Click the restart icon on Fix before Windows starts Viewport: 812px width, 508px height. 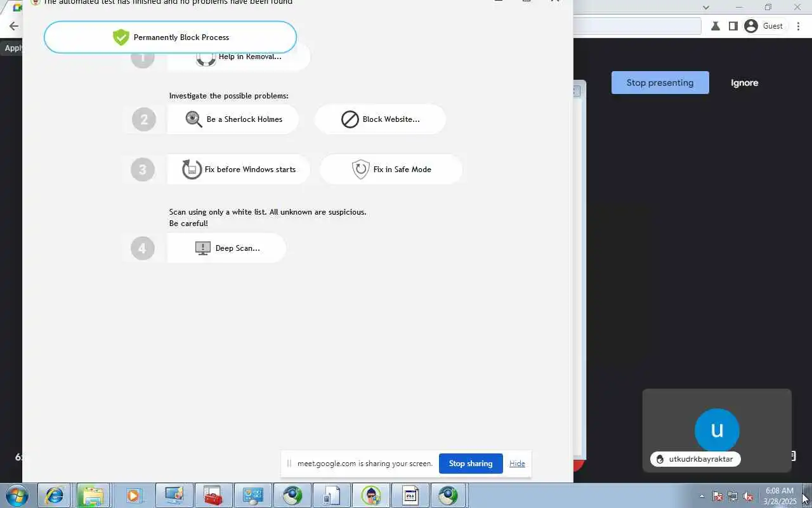[x=192, y=169]
